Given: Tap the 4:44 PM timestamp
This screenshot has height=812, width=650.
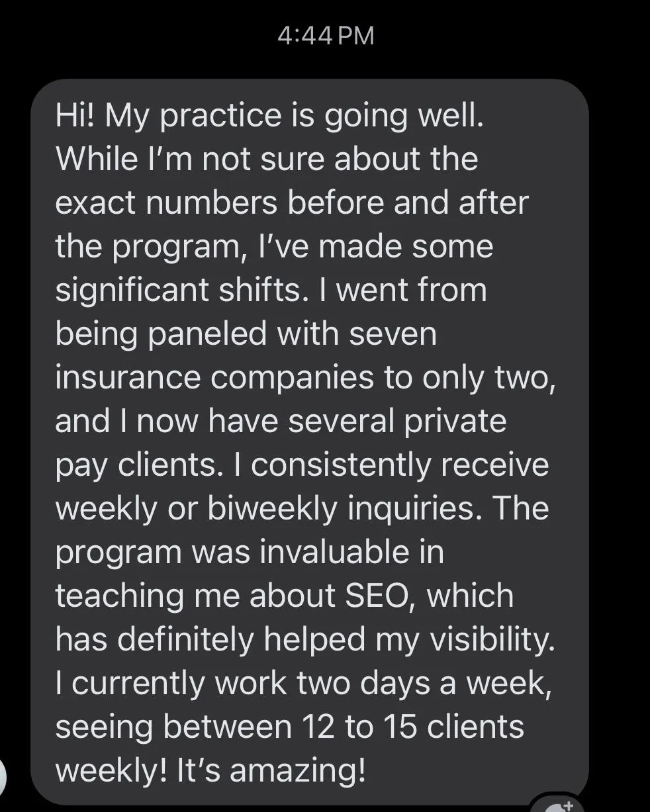Looking at the screenshot, I should tap(326, 36).
